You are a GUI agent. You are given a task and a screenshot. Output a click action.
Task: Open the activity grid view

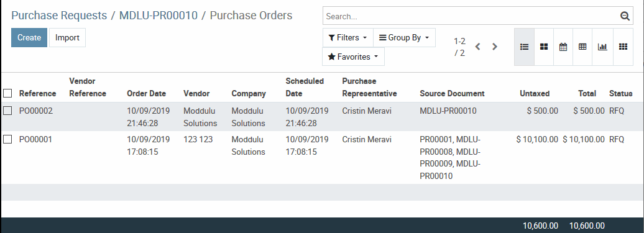[623, 47]
